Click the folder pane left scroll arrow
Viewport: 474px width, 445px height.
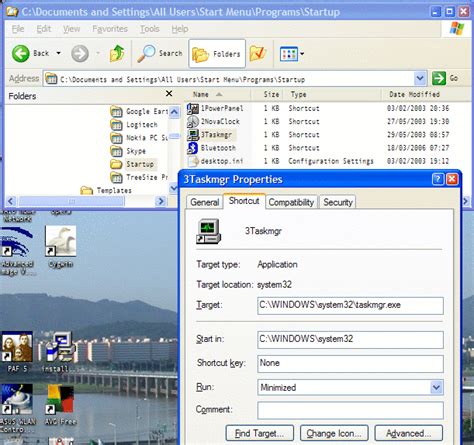click(x=10, y=201)
